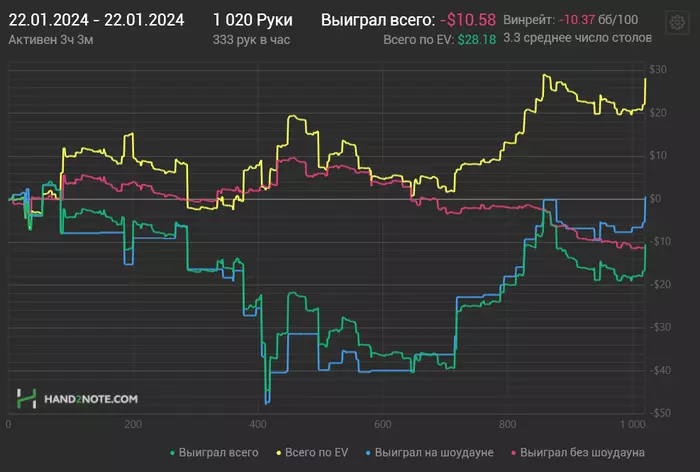The width and height of the screenshot is (700, 472).
Task: Open the 22.01.2024 date range selector
Action: (x=95, y=20)
